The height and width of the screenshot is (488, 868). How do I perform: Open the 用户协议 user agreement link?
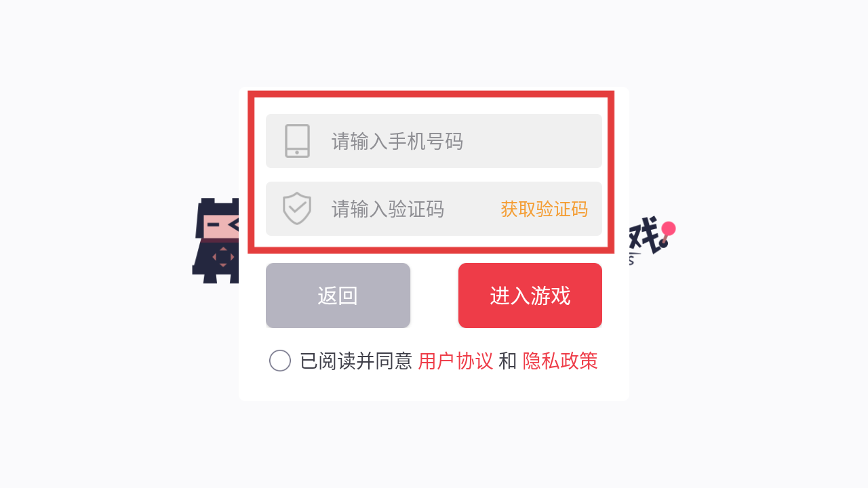coord(456,361)
